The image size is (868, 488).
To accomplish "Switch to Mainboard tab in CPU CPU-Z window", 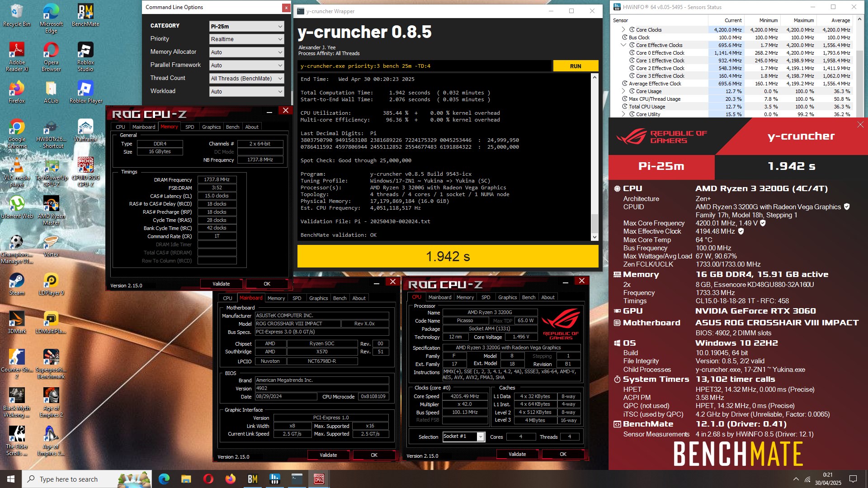I will tap(440, 297).
